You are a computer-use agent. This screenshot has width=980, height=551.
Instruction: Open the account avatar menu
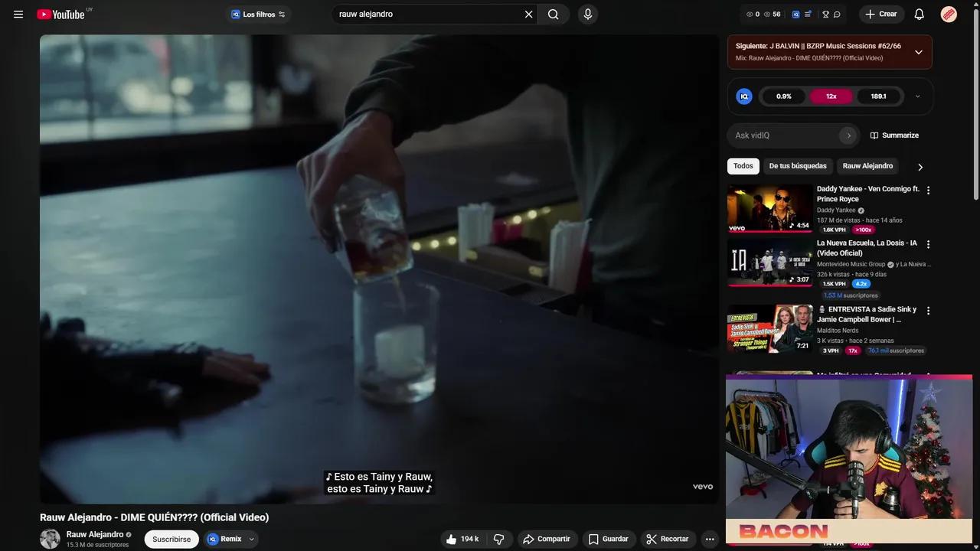tap(949, 15)
